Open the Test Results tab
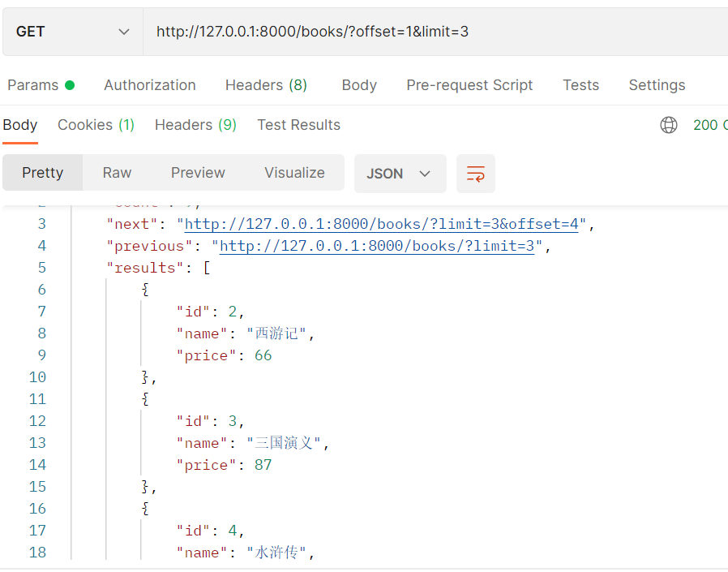 pyautogui.click(x=298, y=125)
